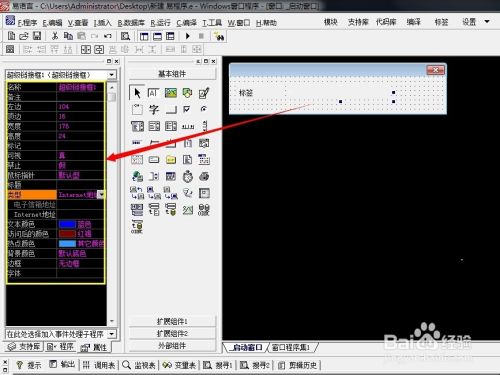The height and width of the screenshot is (375, 500).
Task: Select the globe network component icon
Action: [x=137, y=176]
